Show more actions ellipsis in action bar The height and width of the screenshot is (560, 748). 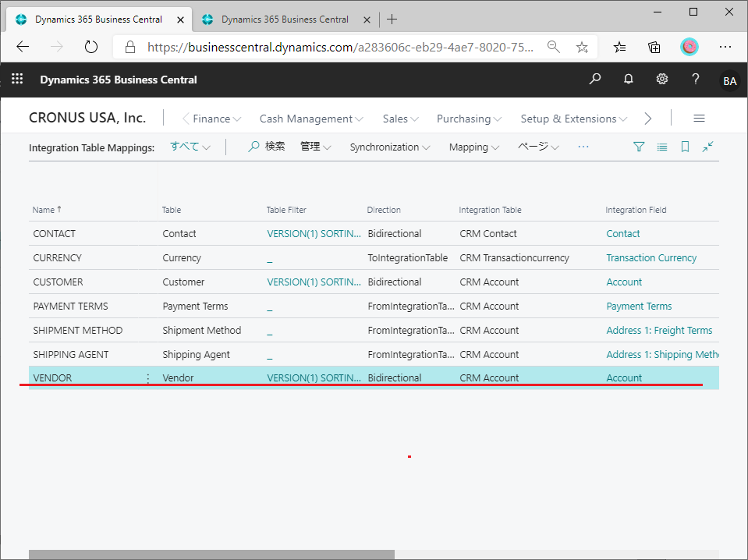pos(583,147)
